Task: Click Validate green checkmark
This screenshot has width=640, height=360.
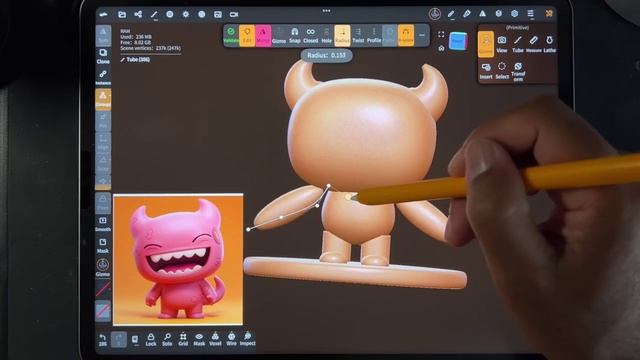Action: (231, 36)
